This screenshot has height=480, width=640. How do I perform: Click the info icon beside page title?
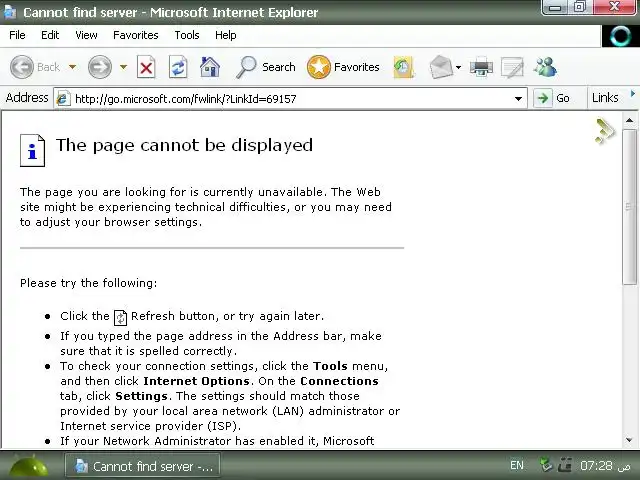[x=32, y=151]
